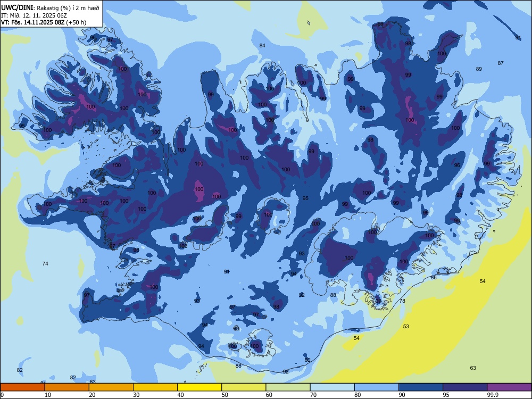The height and width of the screenshot is (399, 532).
Task: Click the legend label '95'
Action: 446,395
